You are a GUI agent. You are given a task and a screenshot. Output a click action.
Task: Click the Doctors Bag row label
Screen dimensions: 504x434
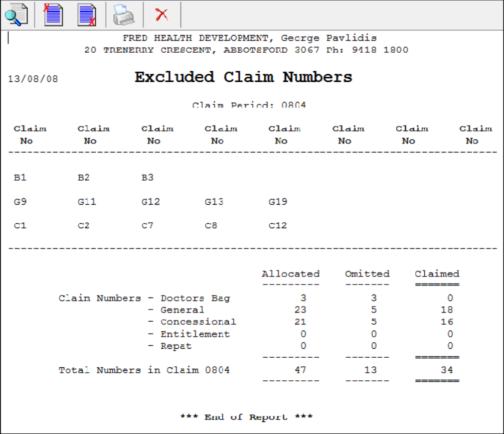coord(195,298)
